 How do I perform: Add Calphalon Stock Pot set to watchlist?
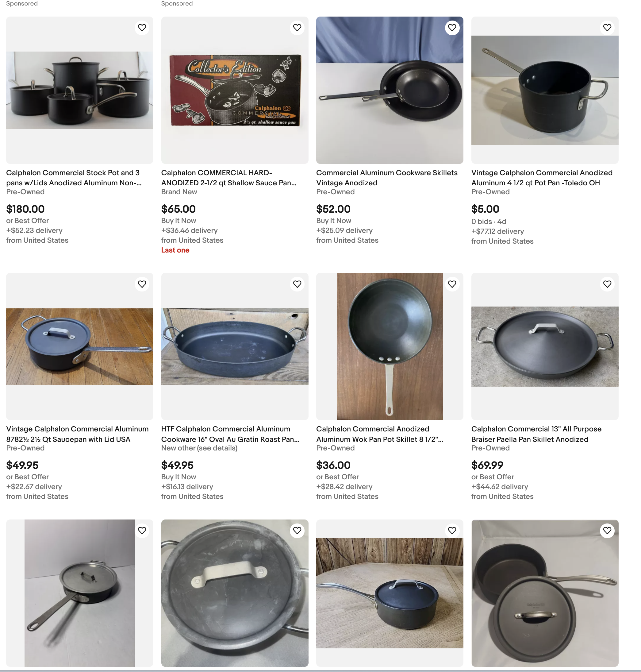[x=142, y=28]
